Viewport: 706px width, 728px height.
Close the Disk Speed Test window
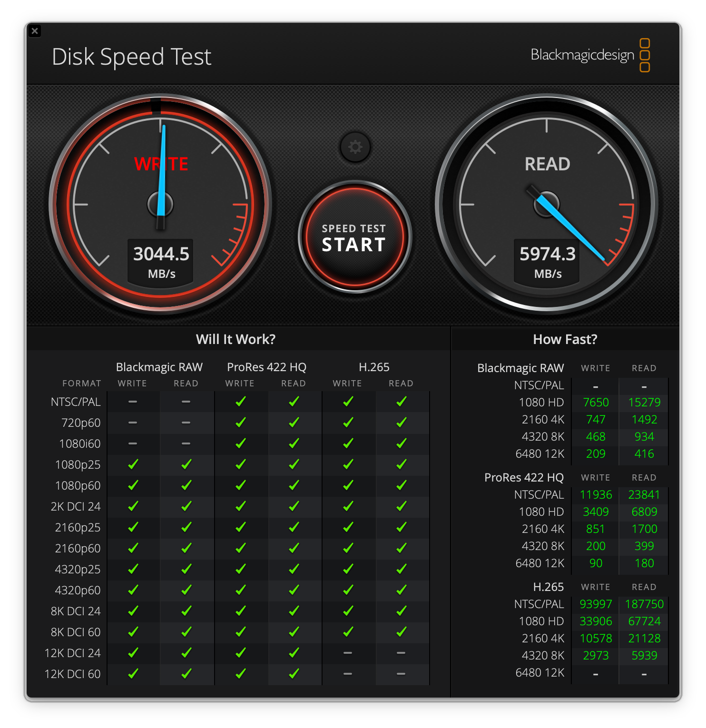35,31
